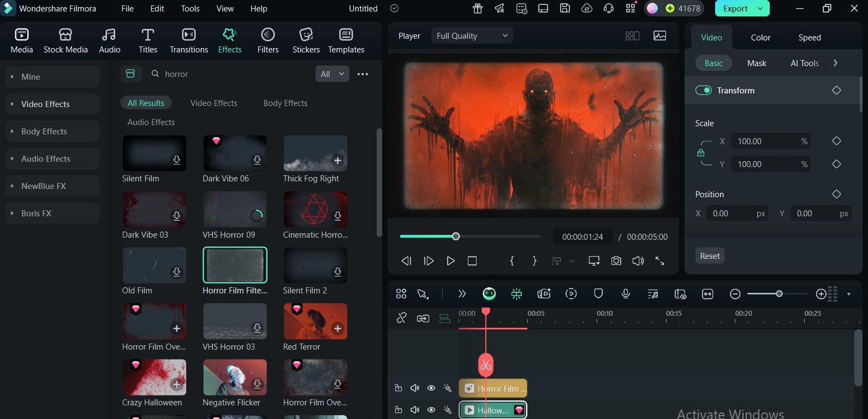Viewport: 868px width, 419px height.
Task: Click the timeline zoom slider handle
Action: pyautogui.click(x=779, y=294)
